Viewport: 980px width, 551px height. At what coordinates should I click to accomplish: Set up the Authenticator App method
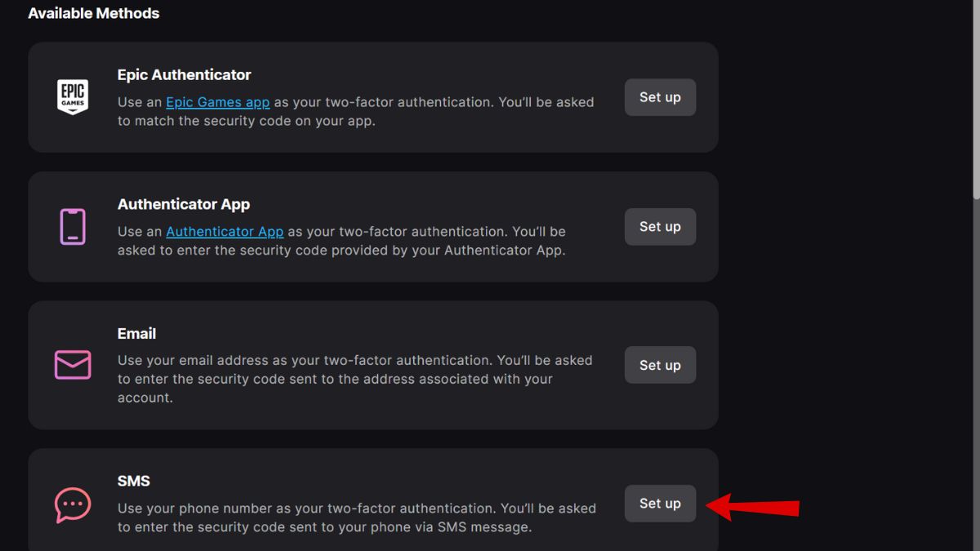(660, 226)
